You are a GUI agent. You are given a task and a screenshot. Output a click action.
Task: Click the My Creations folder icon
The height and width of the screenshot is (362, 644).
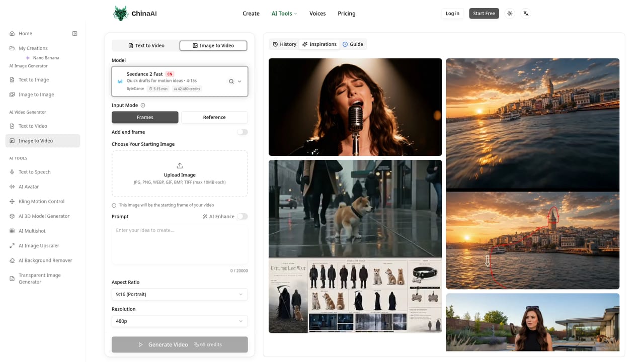[x=12, y=48]
